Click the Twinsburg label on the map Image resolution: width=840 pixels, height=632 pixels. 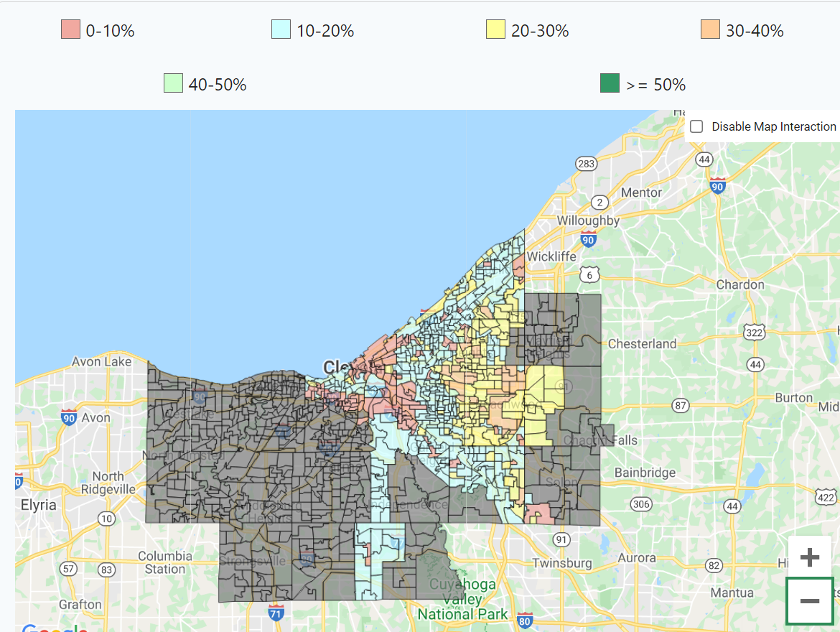pyautogui.click(x=562, y=563)
